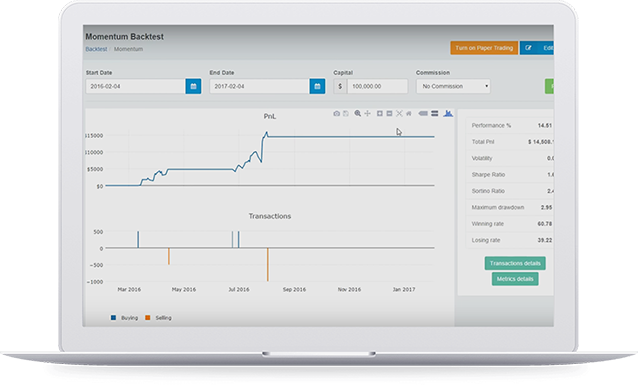Open Transactions details
Screen dimensions: 638x385
515,263
